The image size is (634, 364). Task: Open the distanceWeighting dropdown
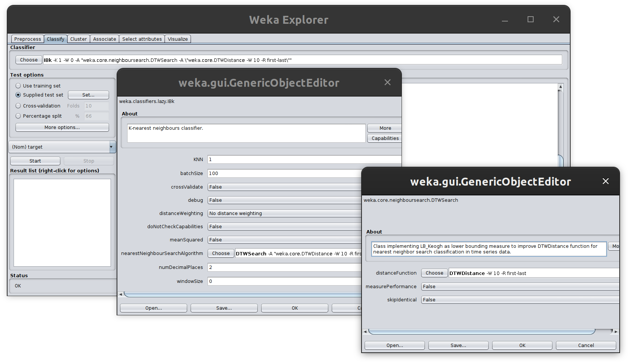(285, 213)
